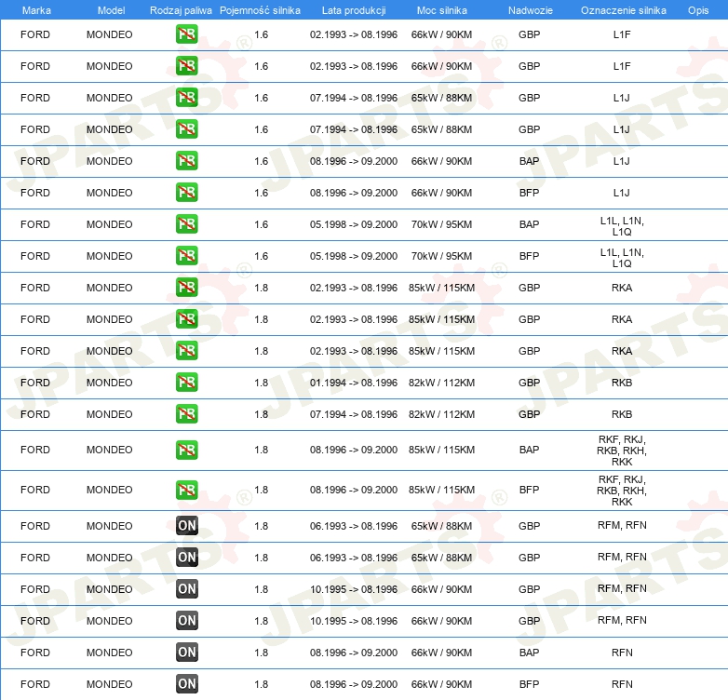Click the Model column header
The image size is (728, 700).
click(111, 10)
